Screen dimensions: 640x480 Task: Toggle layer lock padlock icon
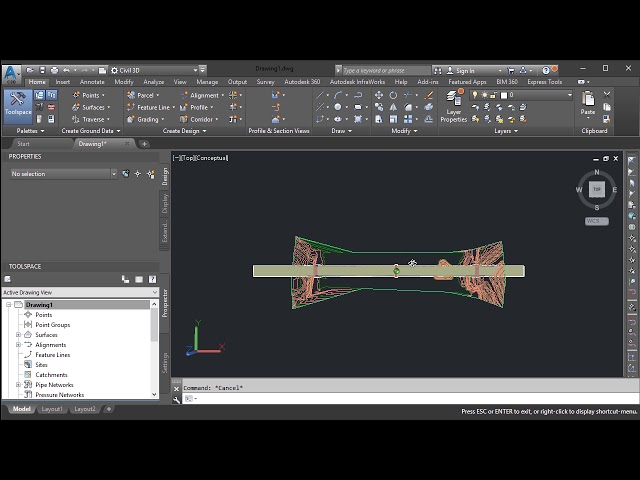(491, 95)
